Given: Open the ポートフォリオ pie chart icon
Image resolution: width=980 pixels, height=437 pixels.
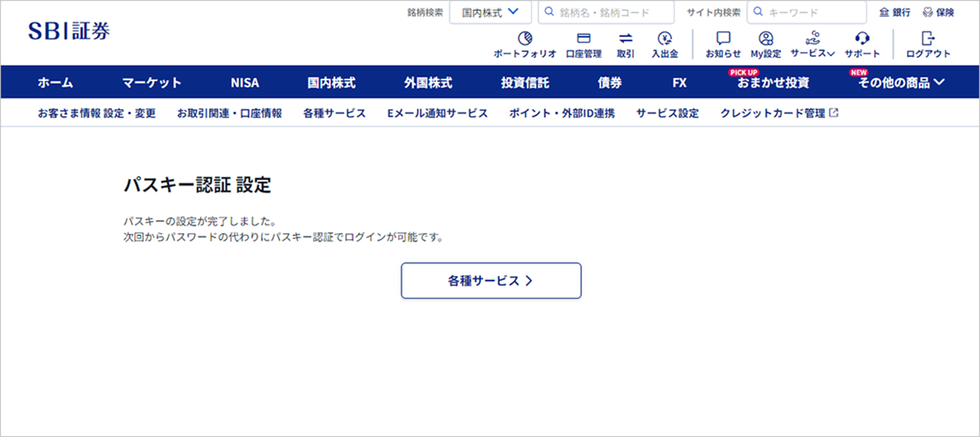Looking at the screenshot, I should click(525, 39).
